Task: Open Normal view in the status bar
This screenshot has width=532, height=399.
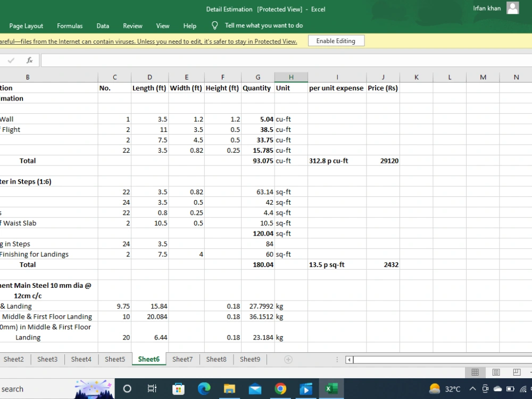Action: (x=475, y=372)
